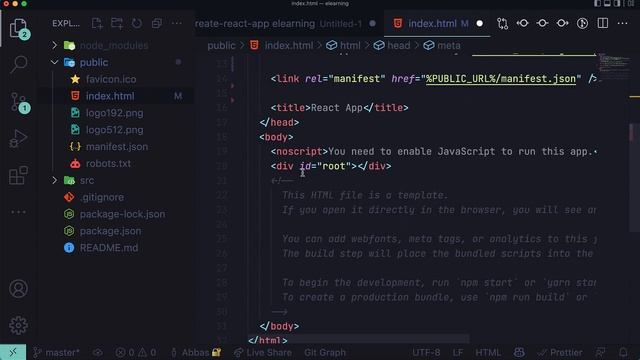Open package.json in the file tree
640x360 pixels.
click(x=110, y=231)
